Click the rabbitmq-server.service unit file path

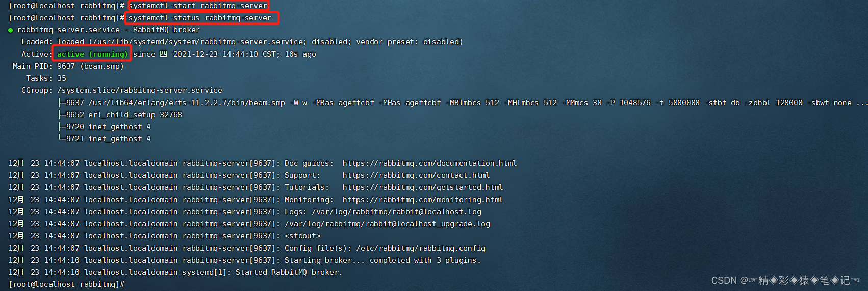coord(197,42)
